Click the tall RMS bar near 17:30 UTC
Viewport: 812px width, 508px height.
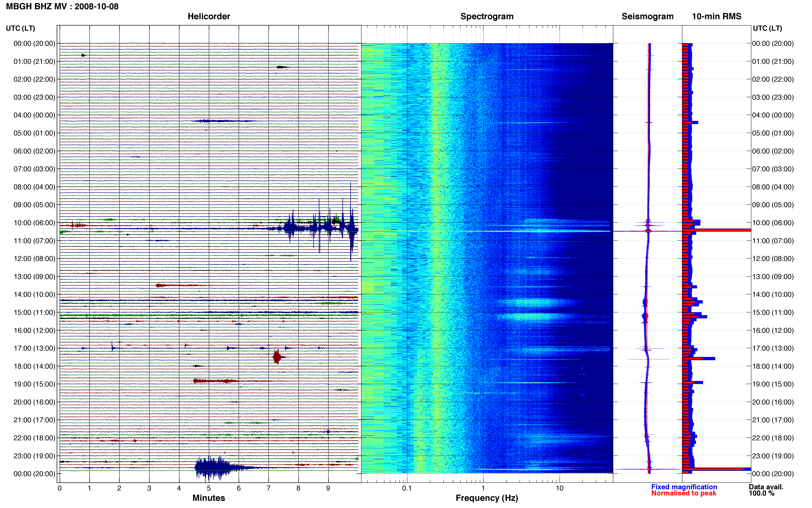698,358
